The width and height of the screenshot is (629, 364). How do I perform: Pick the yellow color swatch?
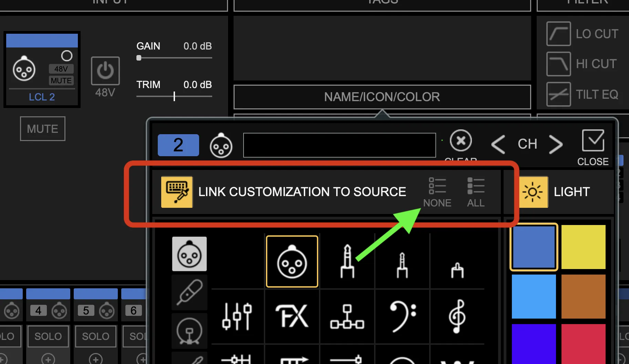coord(584,247)
